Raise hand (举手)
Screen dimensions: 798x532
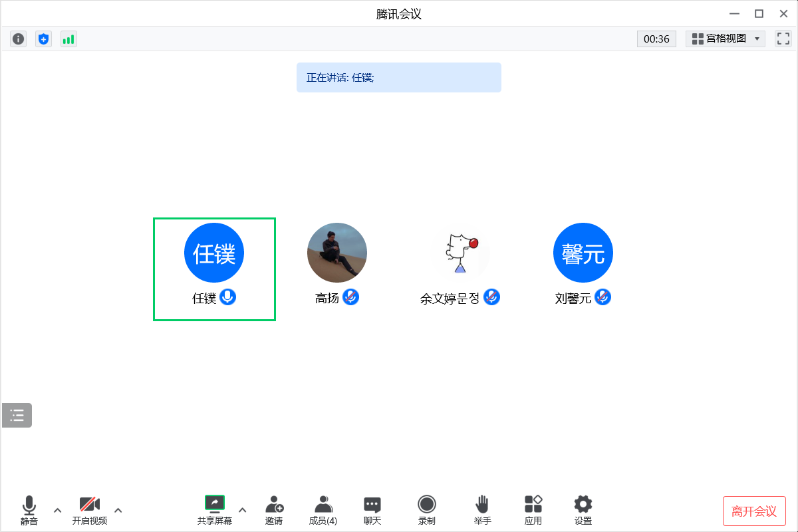pos(483,510)
